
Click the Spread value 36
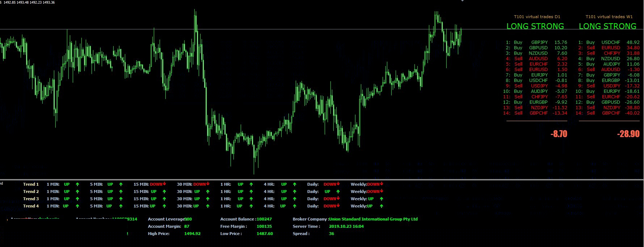pyautogui.click(x=332, y=234)
